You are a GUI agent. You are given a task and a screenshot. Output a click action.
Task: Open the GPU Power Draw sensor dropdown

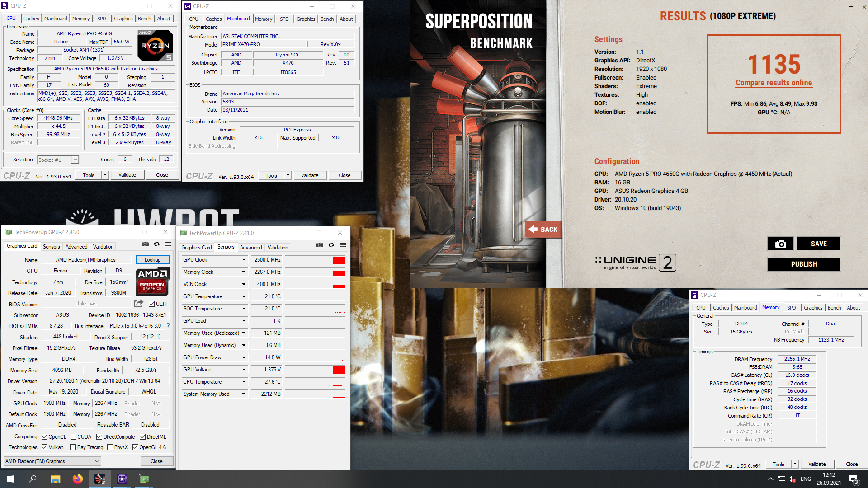pyautogui.click(x=244, y=357)
